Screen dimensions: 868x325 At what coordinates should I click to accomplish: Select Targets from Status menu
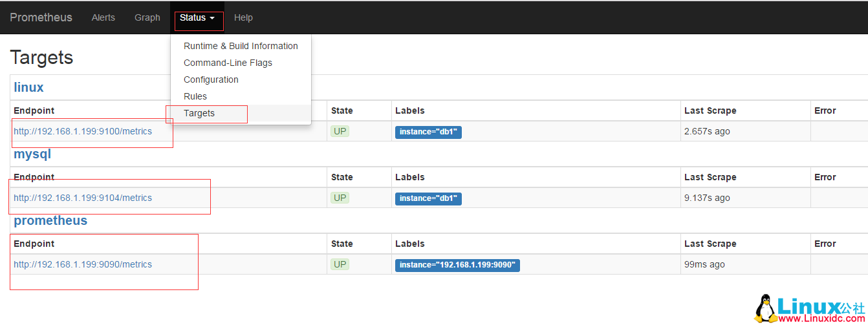coord(241,113)
